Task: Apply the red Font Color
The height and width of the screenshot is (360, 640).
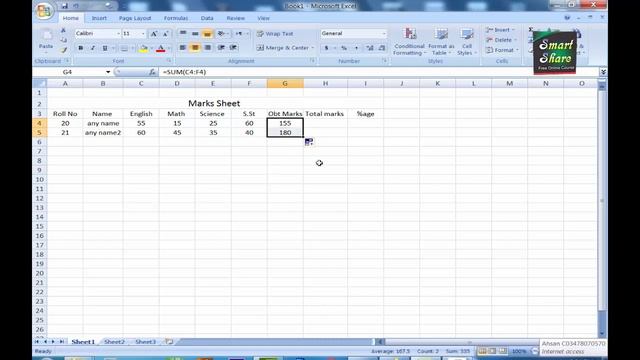Action: (x=160, y=49)
